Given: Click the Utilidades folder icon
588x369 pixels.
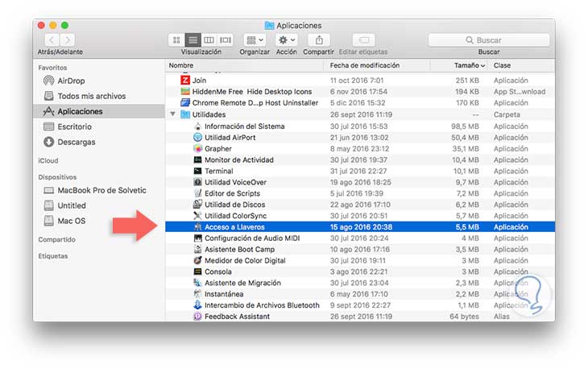Looking at the screenshot, I should [x=185, y=114].
